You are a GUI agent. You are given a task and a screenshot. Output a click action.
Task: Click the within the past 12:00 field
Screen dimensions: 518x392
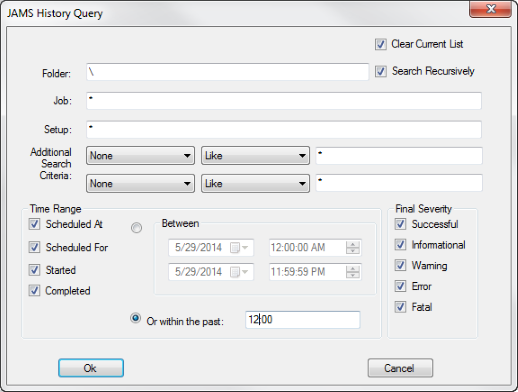pyautogui.click(x=303, y=320)
